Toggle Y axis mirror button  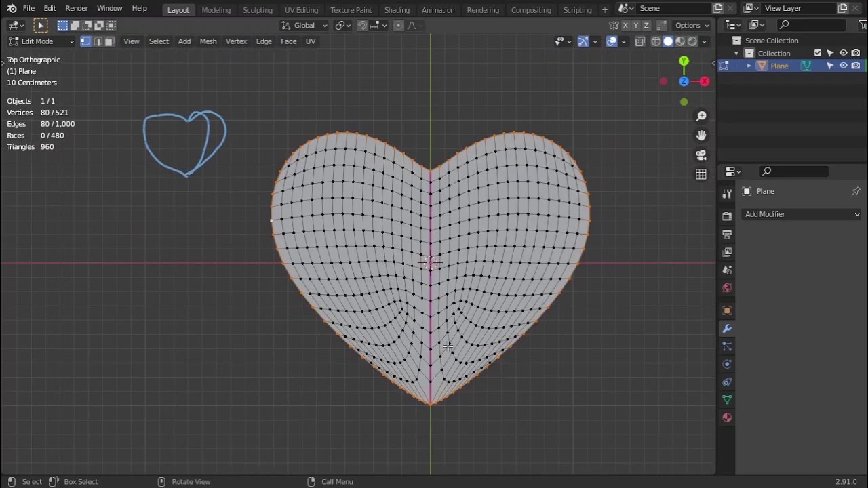coord(635,25)
